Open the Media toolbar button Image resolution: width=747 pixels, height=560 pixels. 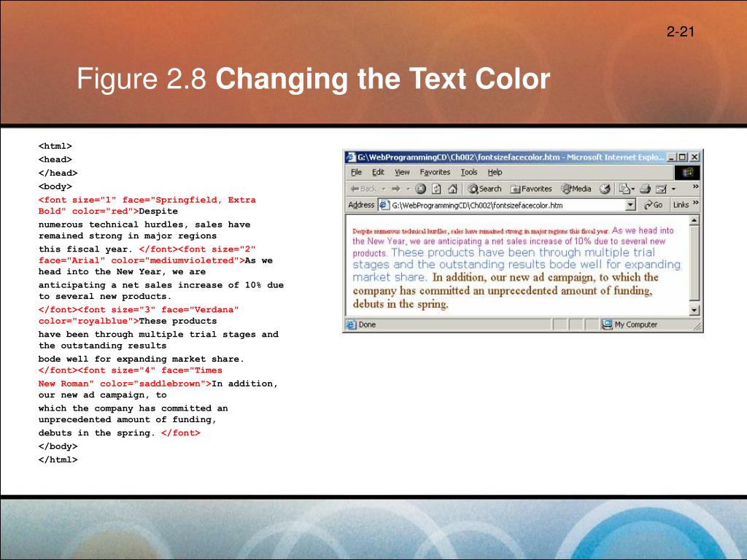(576, 189)
